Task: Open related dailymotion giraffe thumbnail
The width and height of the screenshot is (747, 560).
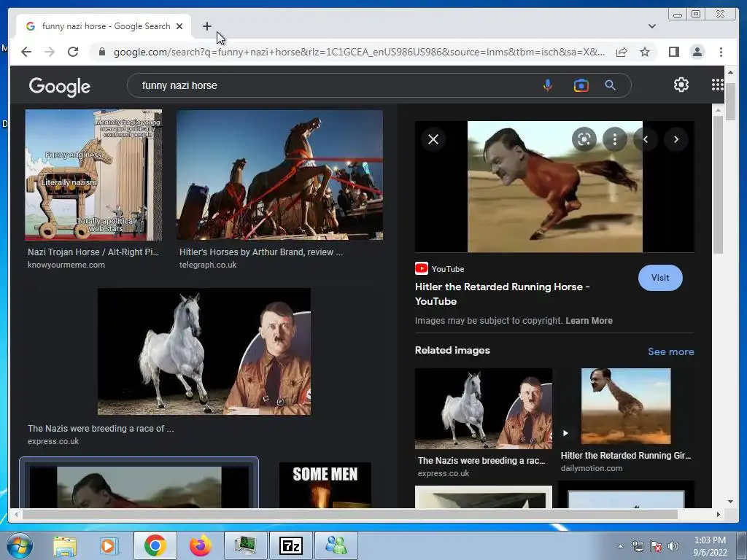Action: coord(625,405)
